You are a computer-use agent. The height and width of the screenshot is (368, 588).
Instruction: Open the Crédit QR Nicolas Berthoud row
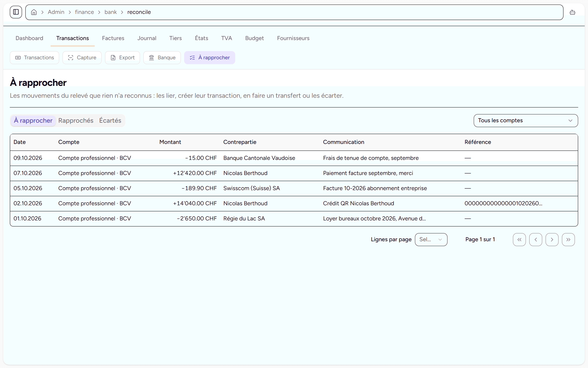click(294, 203)
